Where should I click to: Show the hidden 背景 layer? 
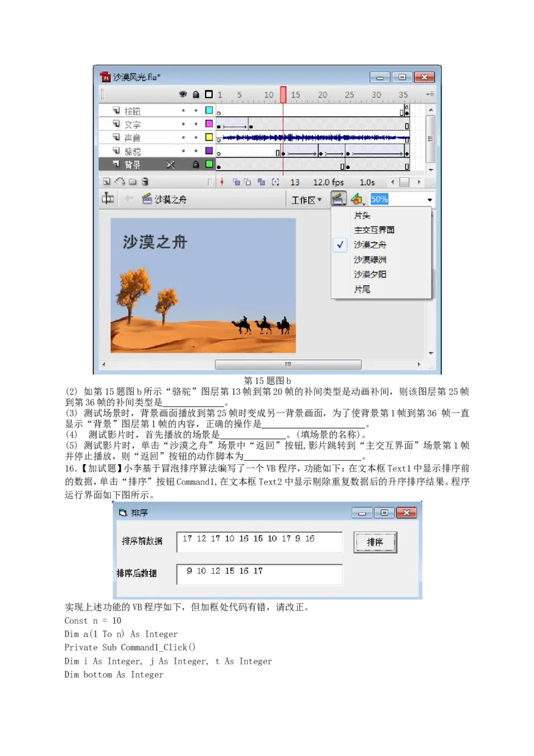click(170, 164)
